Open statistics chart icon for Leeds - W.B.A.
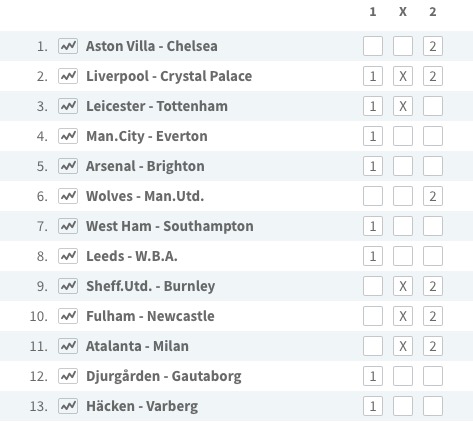This screenshot has width=473, height=448. click(x=68, y=256)
